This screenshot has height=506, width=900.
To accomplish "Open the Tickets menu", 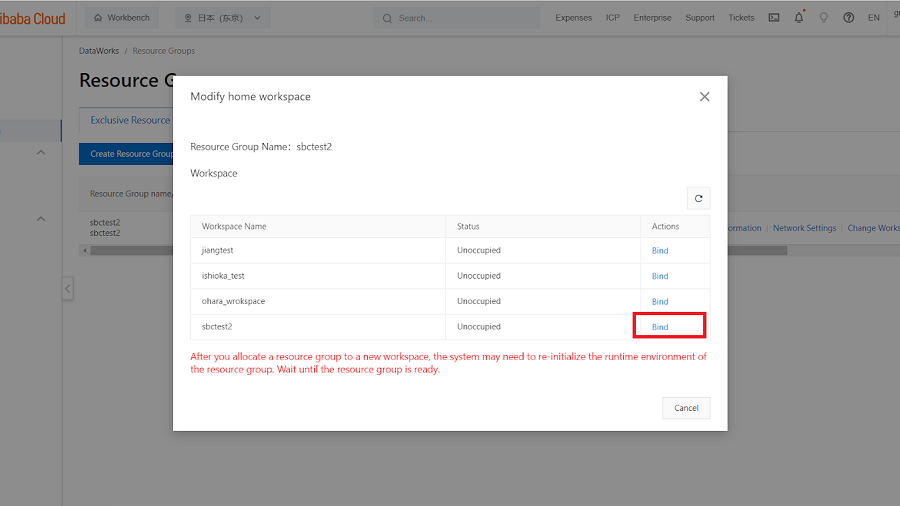I will click(741, 18).
